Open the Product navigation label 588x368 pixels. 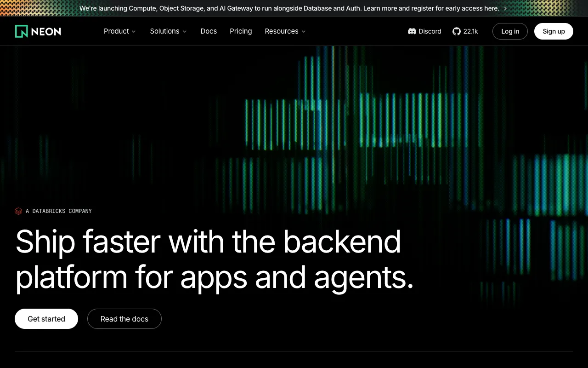(x=116, y=31)
